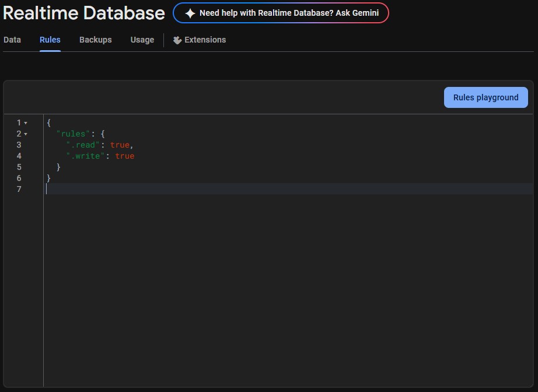538x392 pixels.
Task: Click the true value after ".read"
Action: (x=120, y=145)
